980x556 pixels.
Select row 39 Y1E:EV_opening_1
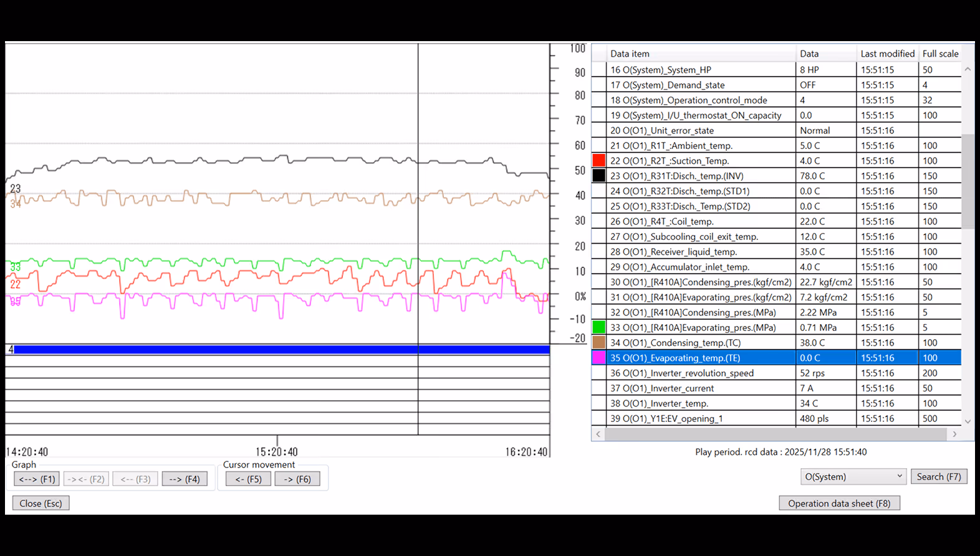[776, 418]
